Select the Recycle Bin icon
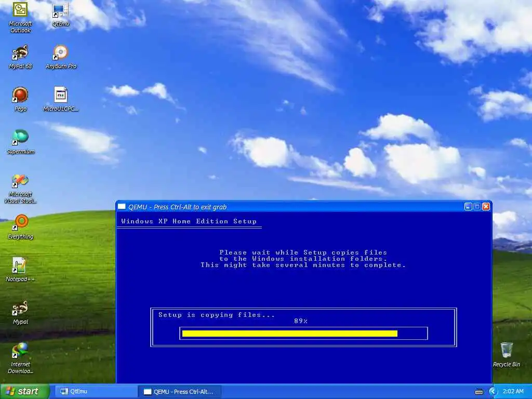Viewport: 532px width, 399px height. (506, 355)
